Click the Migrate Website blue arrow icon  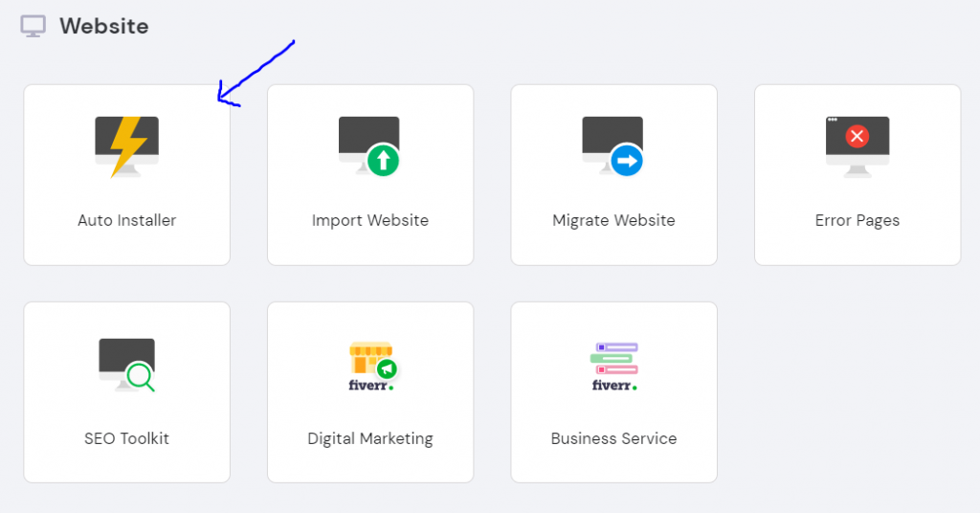tap(613, 145)
